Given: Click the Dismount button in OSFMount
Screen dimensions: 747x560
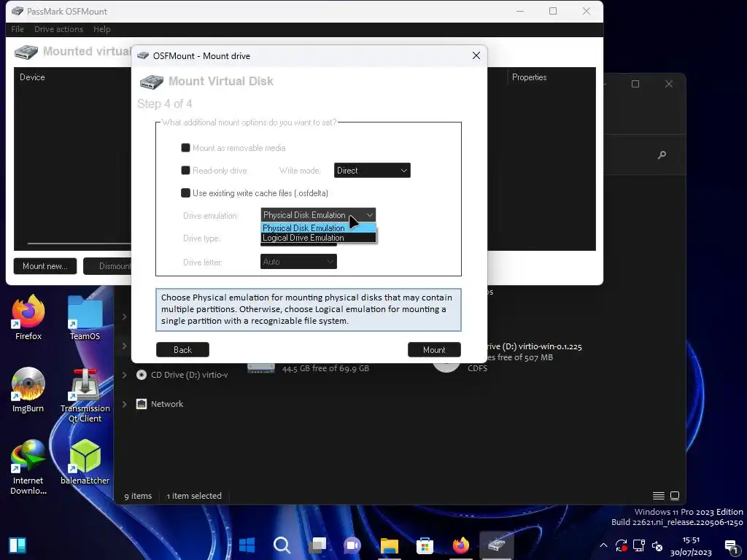Looking at the screenshot, I should (x=108, y=266).
